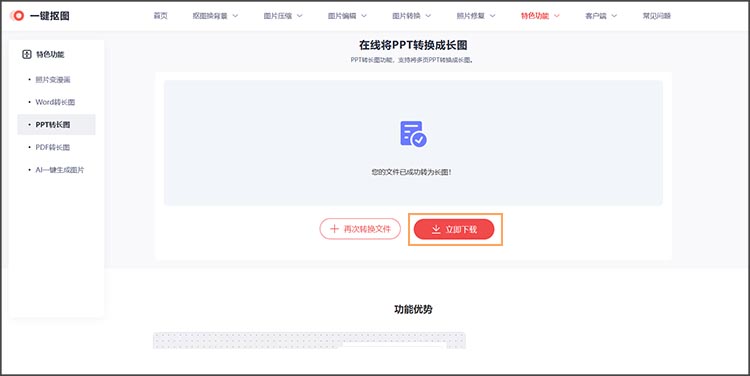Expand the 图片压缩 dropdown arrow
The height and width of the screenshot is (376, 750).
300,16
